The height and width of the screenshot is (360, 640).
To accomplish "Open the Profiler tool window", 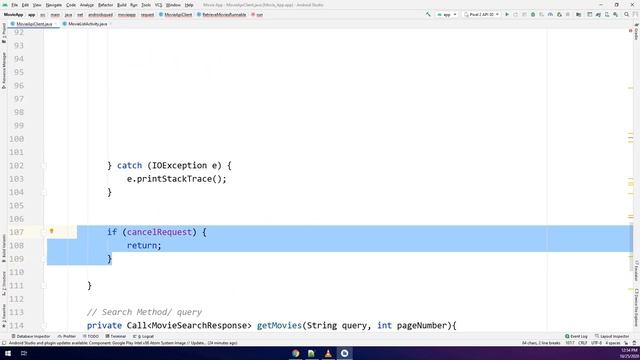I will pos(67,336).
